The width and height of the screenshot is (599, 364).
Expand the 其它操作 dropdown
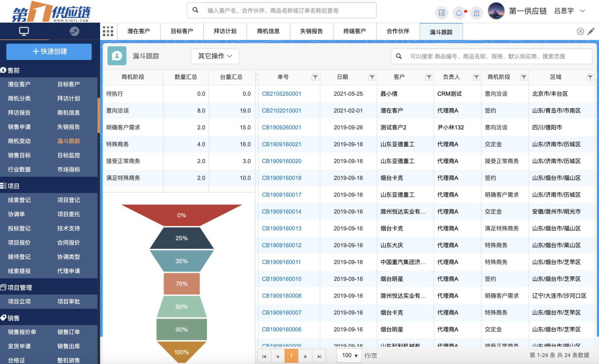point(215,56)
